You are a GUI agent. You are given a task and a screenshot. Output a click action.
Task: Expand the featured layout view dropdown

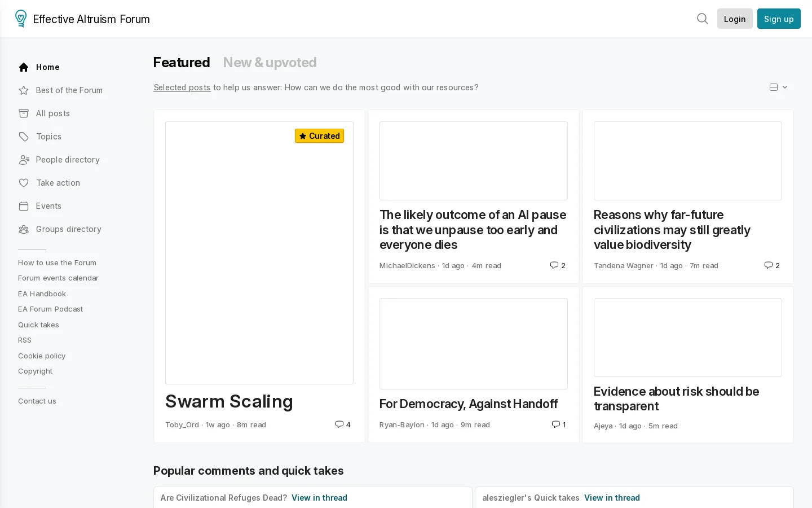click(x=778, y=87)
